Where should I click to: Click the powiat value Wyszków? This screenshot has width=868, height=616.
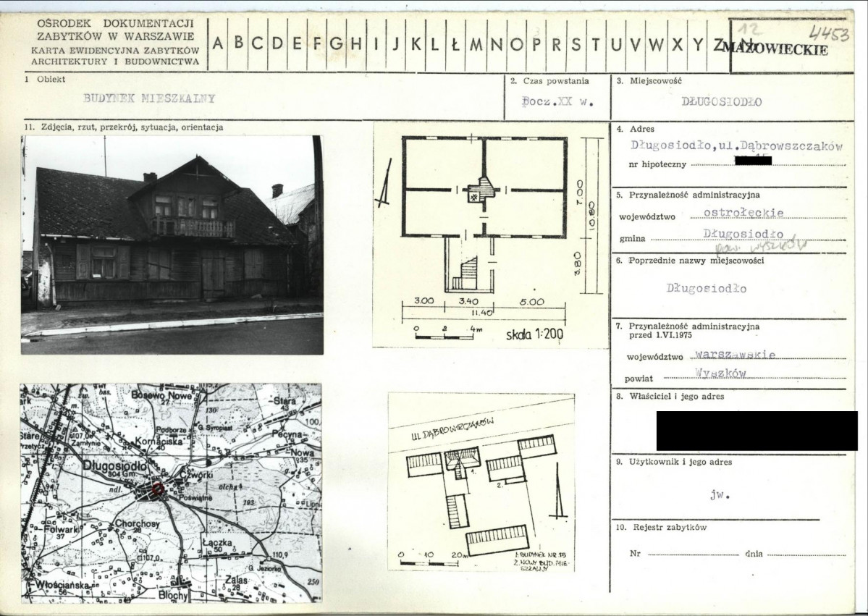pyautogui.click(x=720, y=373)
